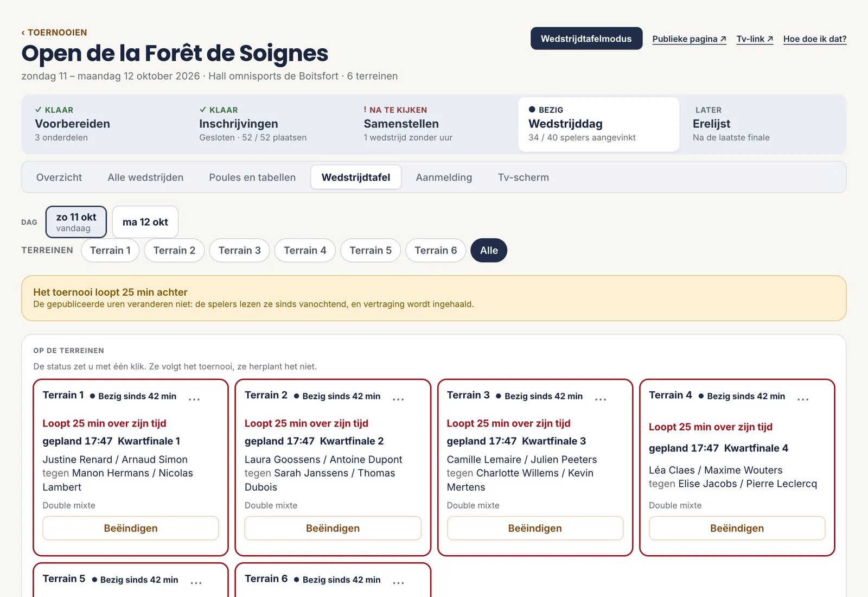The image size is (868, 597).
Task: Select the Wedstrijdtafel tab
Action: point(356,177)
